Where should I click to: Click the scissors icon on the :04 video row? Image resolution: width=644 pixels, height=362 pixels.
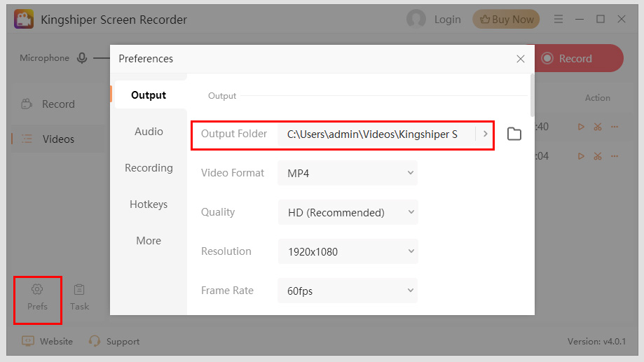tap(598, 156)
